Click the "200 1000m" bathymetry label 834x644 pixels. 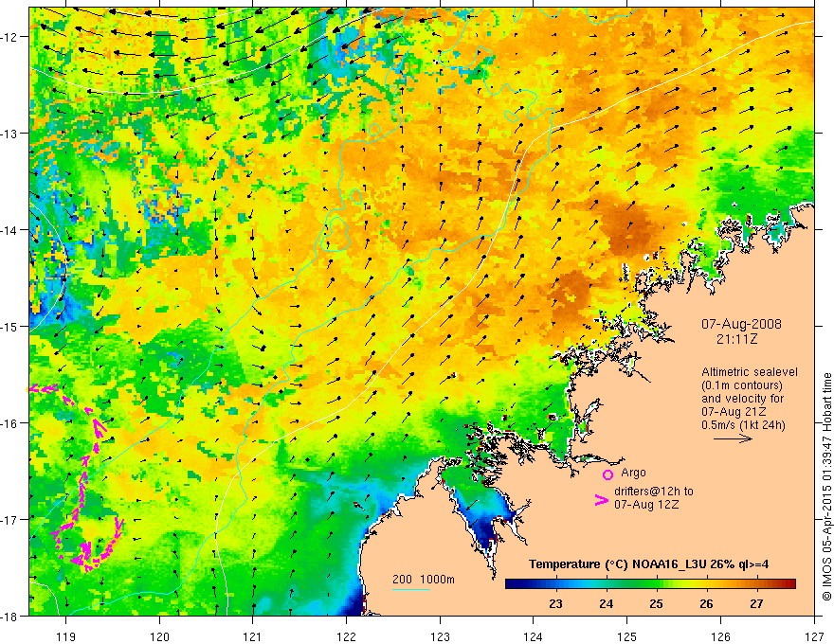click(424, 580)
